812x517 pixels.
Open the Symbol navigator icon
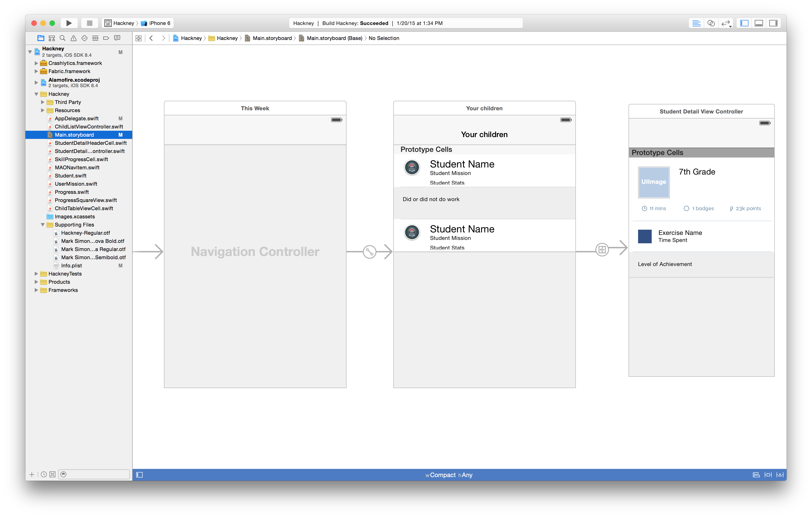coord(52,38)
